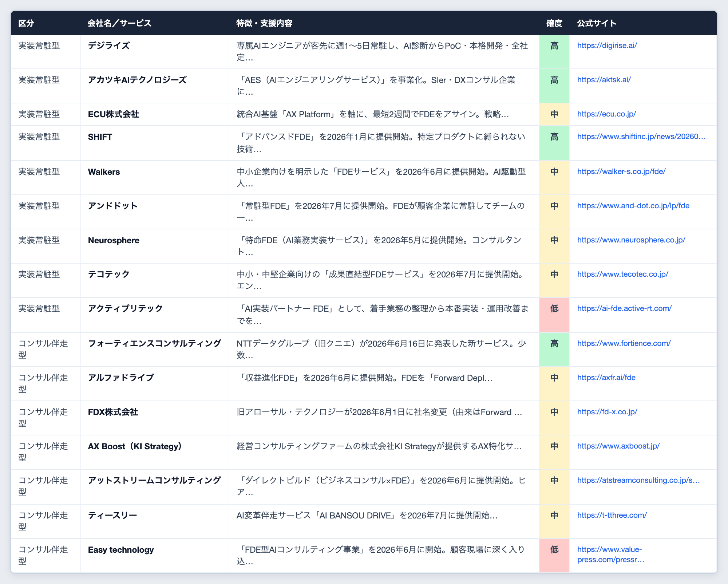The image size is (728, 584).
Task: Visit the t-tthree.com link
Action: pyautogui.click(x=612, y=515)
